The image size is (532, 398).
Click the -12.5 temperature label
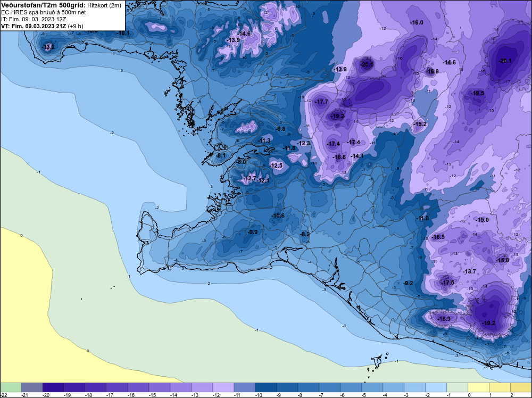(276, 165)
